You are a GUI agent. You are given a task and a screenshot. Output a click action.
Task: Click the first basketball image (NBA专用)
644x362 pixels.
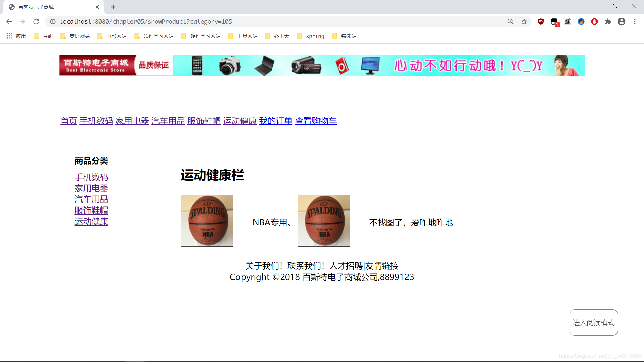click(207, 221)
